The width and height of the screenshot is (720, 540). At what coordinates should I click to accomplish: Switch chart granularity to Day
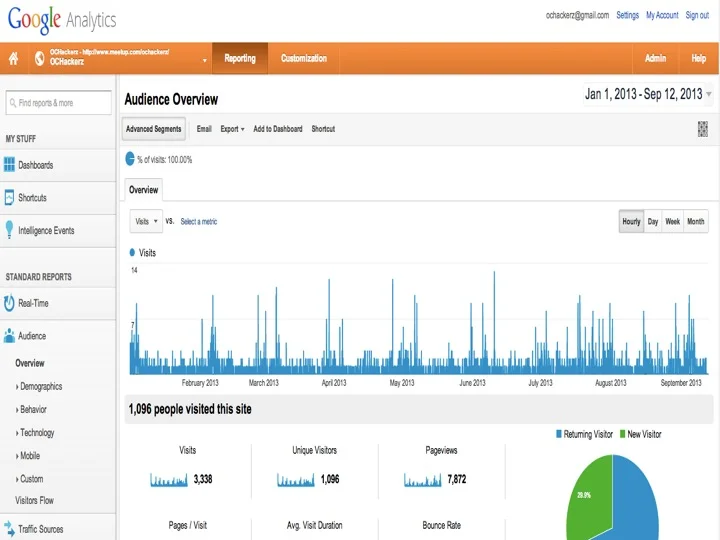653,221
